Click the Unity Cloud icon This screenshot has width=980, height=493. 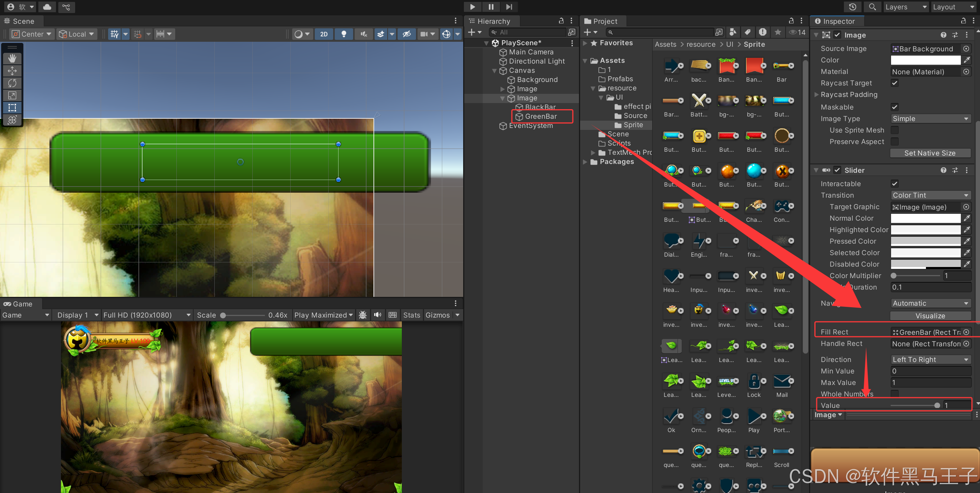click(x=47, y=7)
